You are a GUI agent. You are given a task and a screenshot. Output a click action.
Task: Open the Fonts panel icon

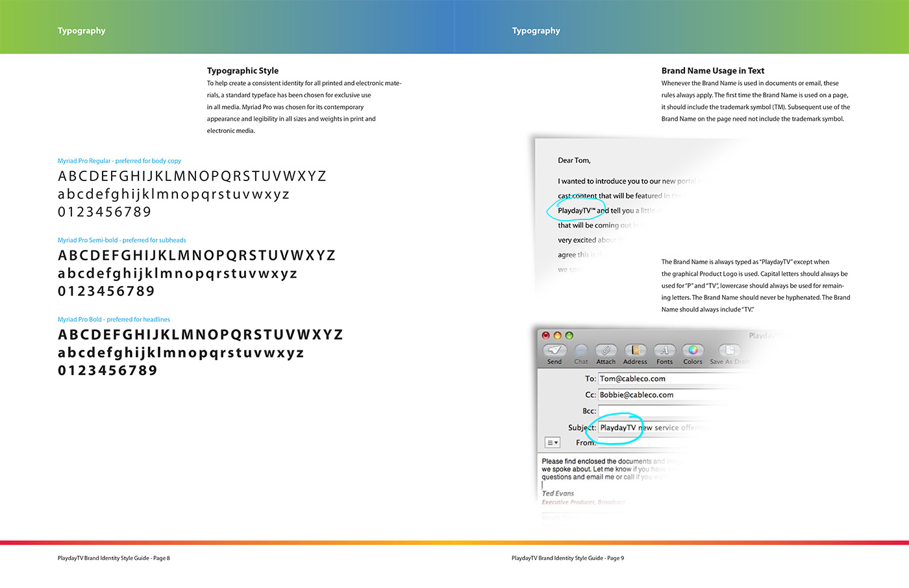click(x=664, y=350)
